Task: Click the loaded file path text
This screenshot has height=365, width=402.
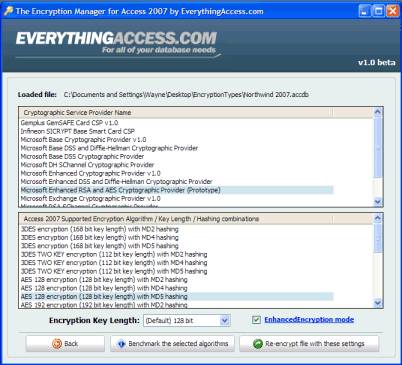Action: [x=186, y=95]
